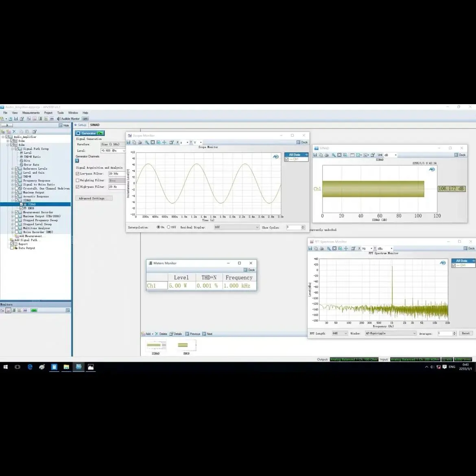Open the generator Level unit dropdown
The height and width of the screenshot is (476, 476).
click(x=124, y=151)
